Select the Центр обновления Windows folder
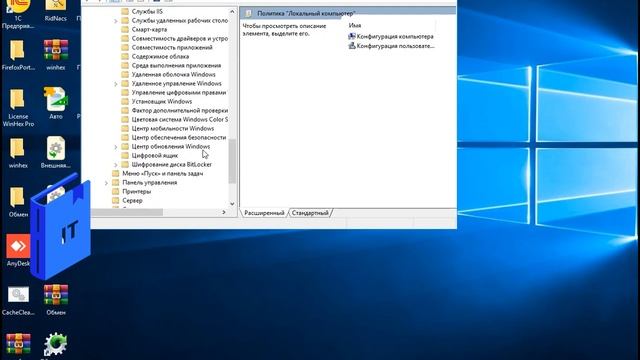This screenshot has width=640, height=360. point(166,146)
